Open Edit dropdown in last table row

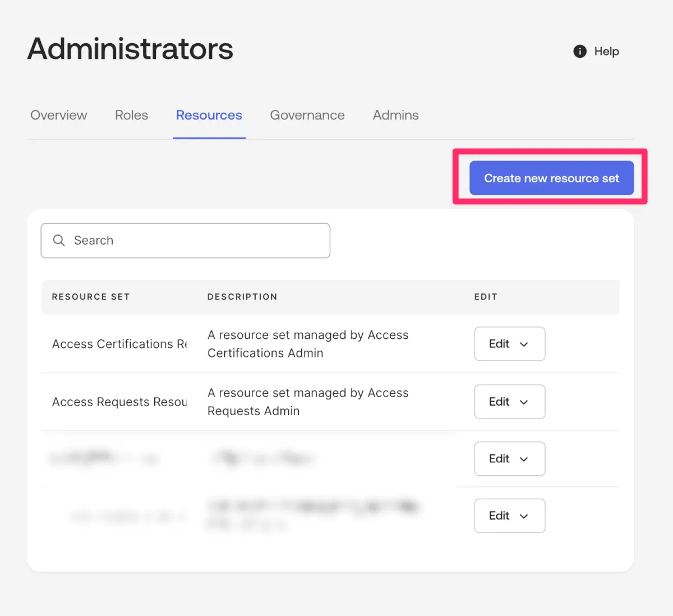click(509, 516)
